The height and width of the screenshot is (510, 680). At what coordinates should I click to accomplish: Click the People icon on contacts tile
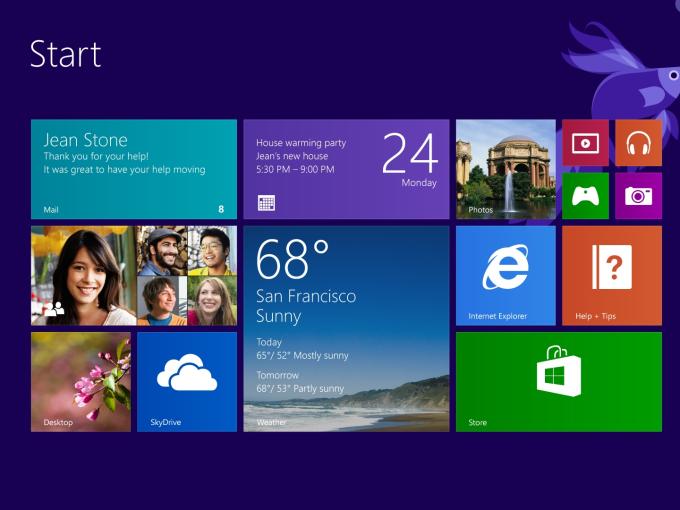pos(55,309)
